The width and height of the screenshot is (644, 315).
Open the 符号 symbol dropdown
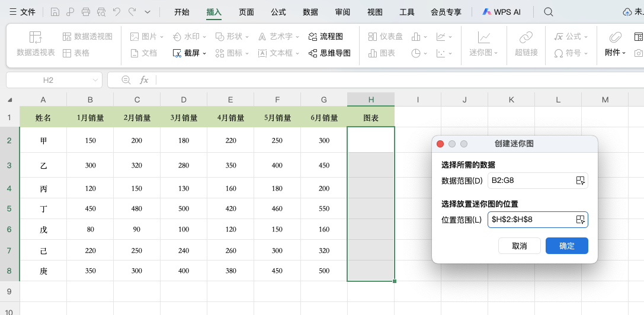click(571, 53)
